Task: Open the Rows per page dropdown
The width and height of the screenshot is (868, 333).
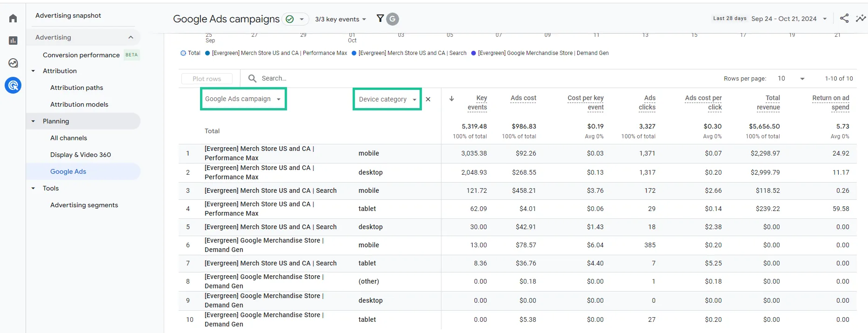Action: 791,78
